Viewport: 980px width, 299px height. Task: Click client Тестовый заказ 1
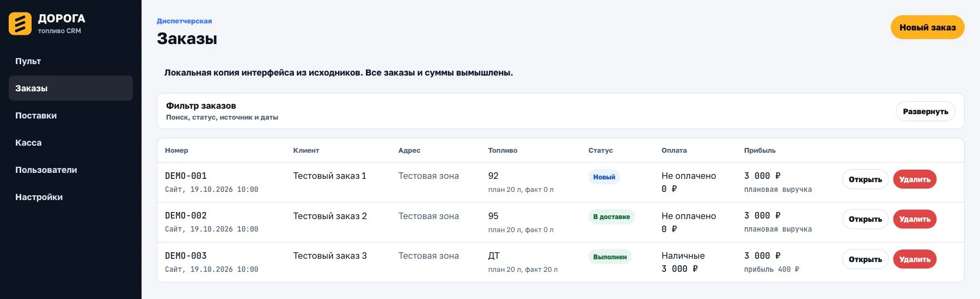click(x=329, y=176)
